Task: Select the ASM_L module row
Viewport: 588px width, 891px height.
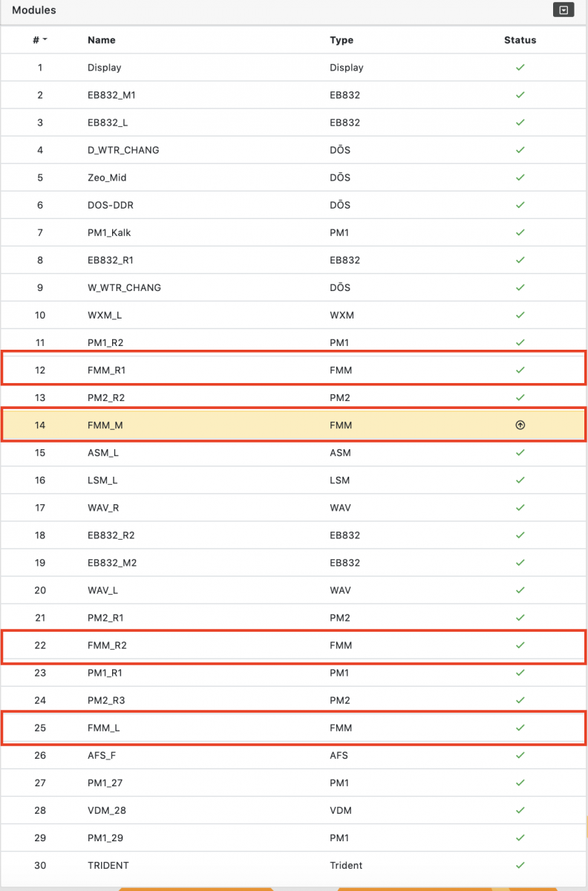Action: [294, 453]
